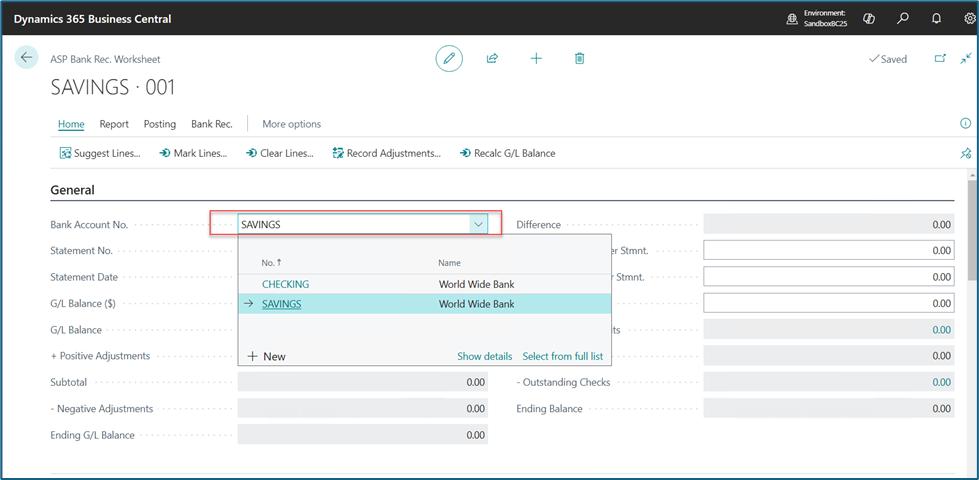The image size is (979, 480).
Task: Click Show details link
Action: (485, 356)
